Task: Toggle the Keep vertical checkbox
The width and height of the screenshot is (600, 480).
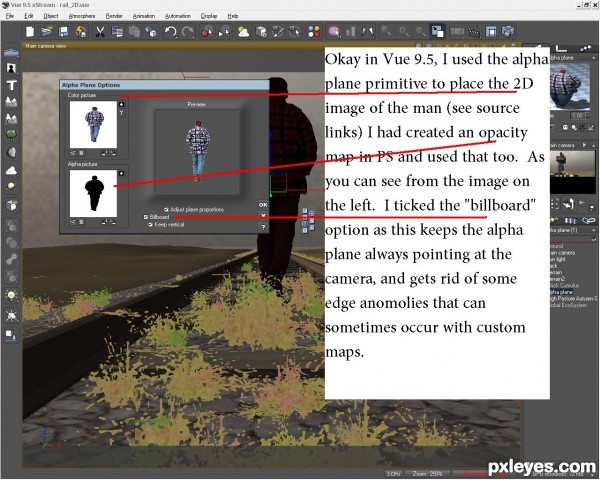Action: (150, 225)
